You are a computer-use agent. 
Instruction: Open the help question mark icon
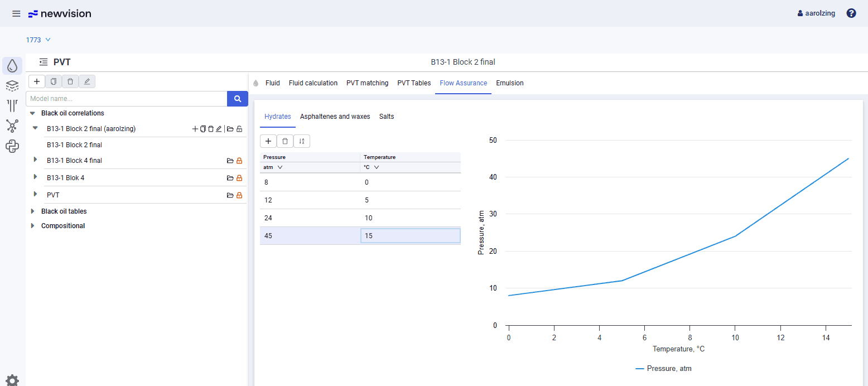coord(851,13)
